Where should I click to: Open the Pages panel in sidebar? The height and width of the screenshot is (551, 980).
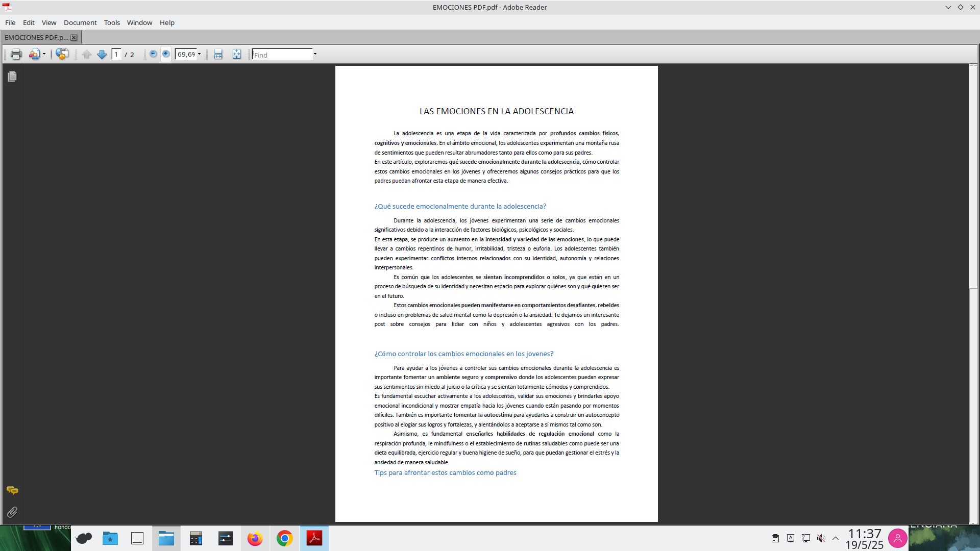[x=12, y=77]
